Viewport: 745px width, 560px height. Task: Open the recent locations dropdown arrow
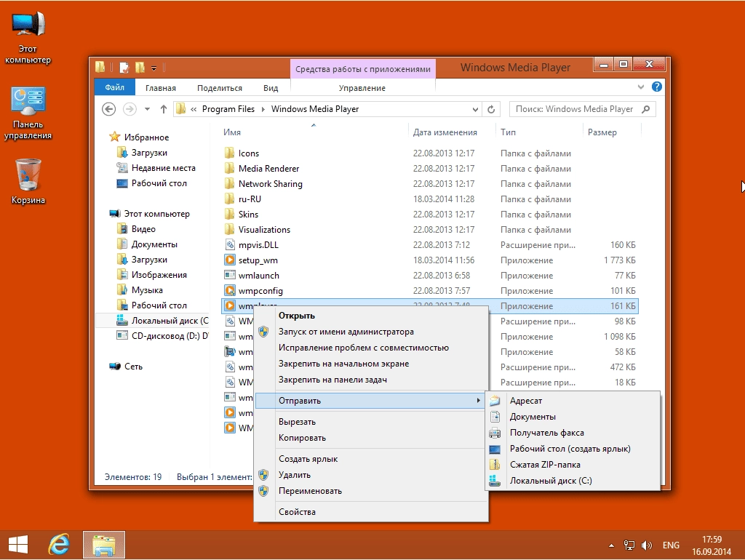147,109
